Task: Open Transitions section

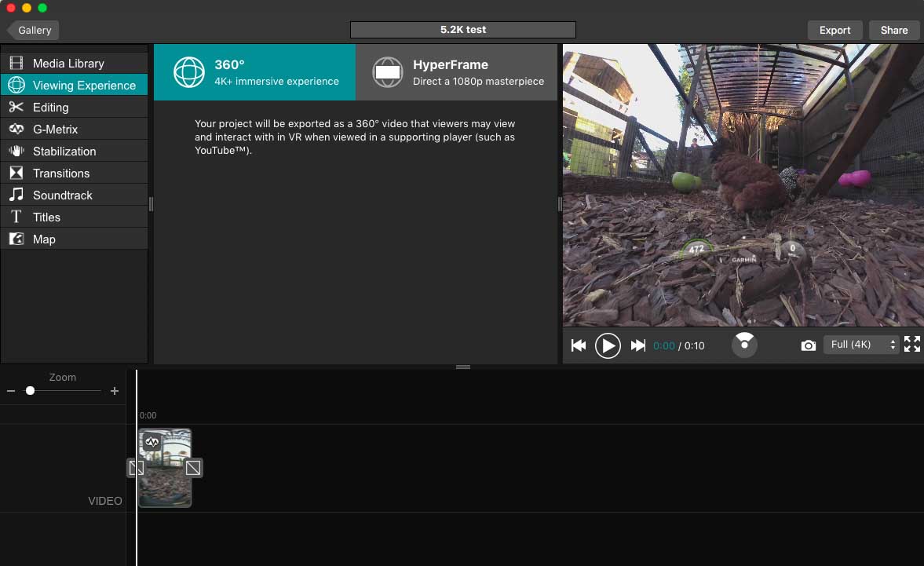Action: tap(75, 173)
